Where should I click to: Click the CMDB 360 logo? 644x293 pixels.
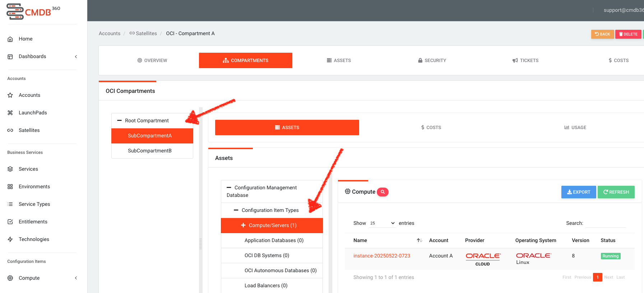[x=33, y=12]
